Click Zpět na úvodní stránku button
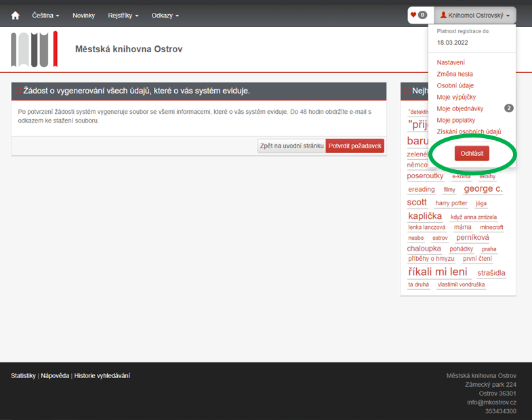Screen dimensions: 532x420 coord(291,146)
